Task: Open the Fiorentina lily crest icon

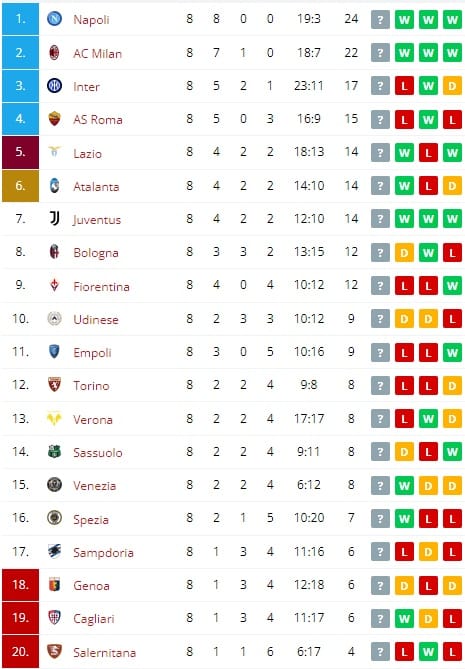Action: click(54, 285)
